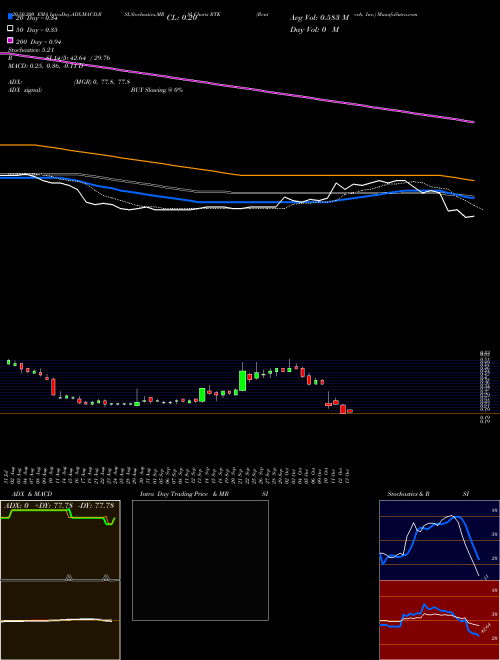Open the ADX green line chart panel
The image size is (500, 660).
(x=60, y=540)
